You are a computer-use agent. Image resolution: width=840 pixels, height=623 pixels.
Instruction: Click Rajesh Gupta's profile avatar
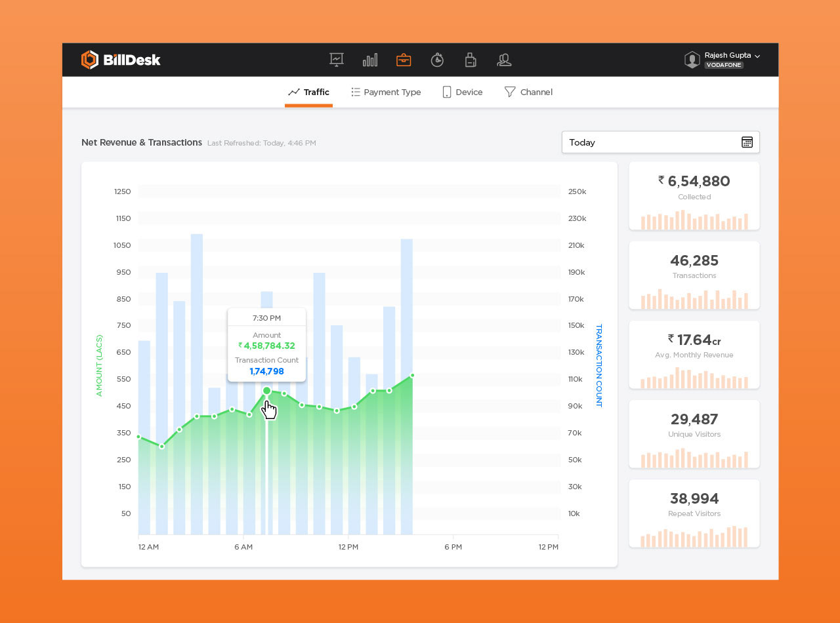pos(692,60)
